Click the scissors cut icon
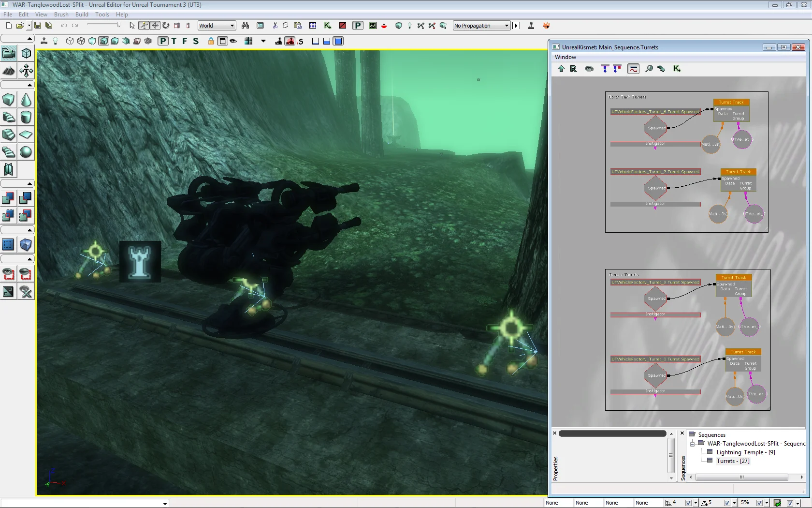Screen dimensions: 812x508 (x=275, y=26)
